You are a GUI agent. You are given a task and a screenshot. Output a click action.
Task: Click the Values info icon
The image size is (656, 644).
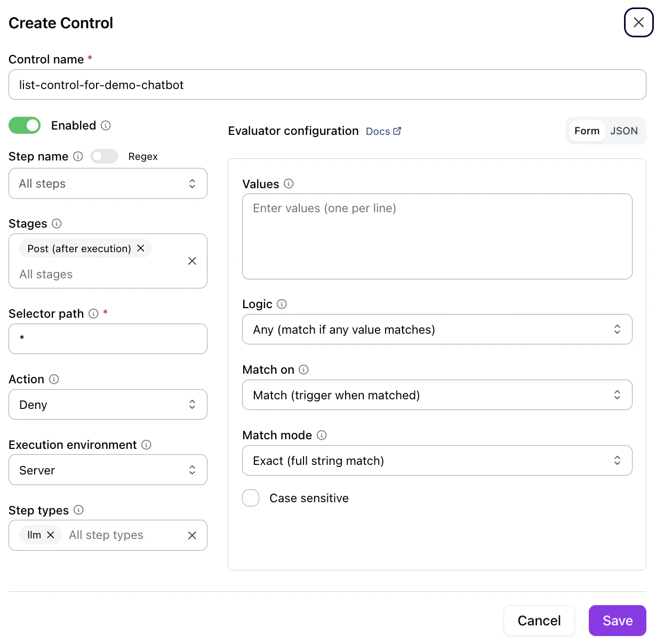pos(289,183)
